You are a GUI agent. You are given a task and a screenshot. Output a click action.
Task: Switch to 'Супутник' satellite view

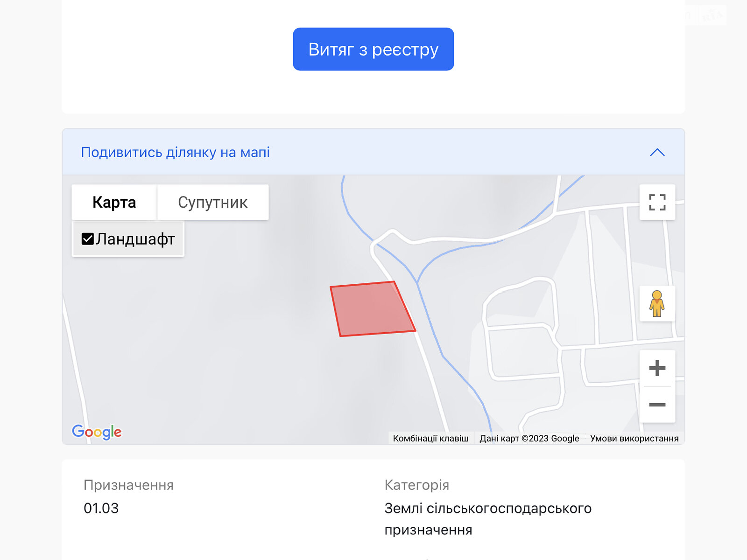point(212,203)
